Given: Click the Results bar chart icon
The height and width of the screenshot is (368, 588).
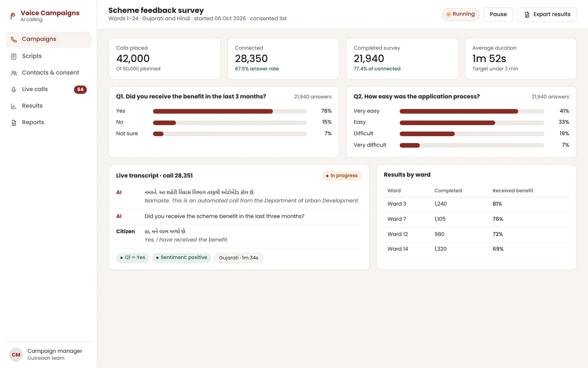Looking at the screenshot, I should click(14, 106).
